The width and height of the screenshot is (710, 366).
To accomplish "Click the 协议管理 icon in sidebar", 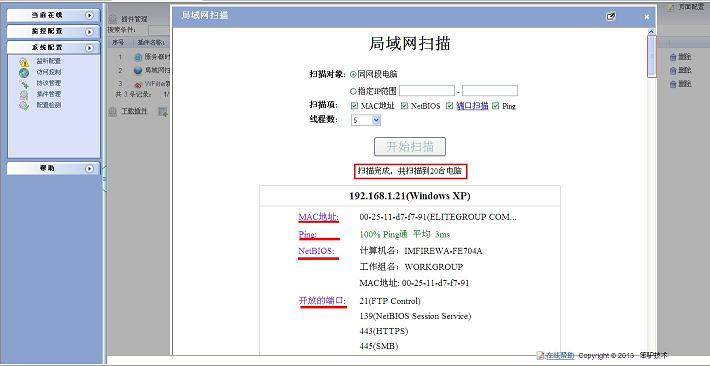I will click(24, 84).
